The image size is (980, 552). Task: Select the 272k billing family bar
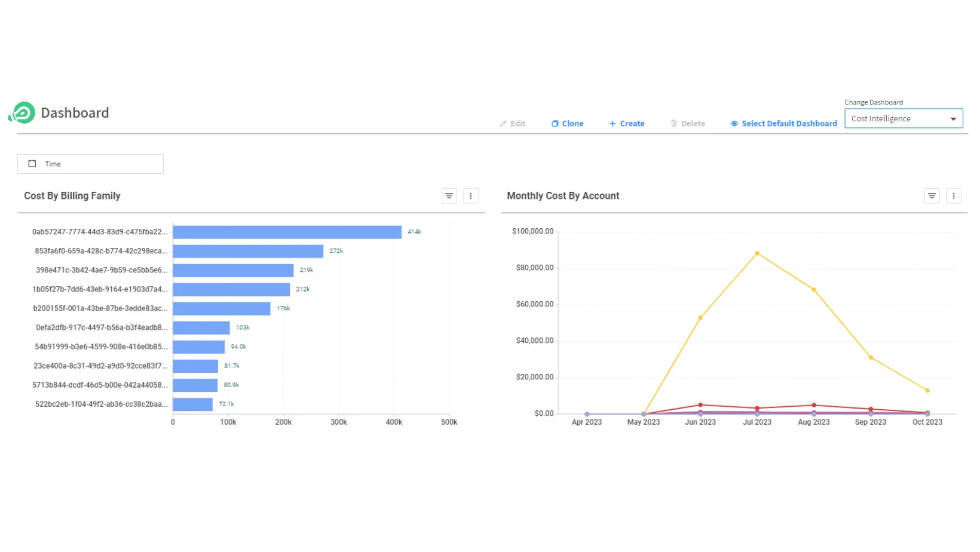click(x=248, y=251)
